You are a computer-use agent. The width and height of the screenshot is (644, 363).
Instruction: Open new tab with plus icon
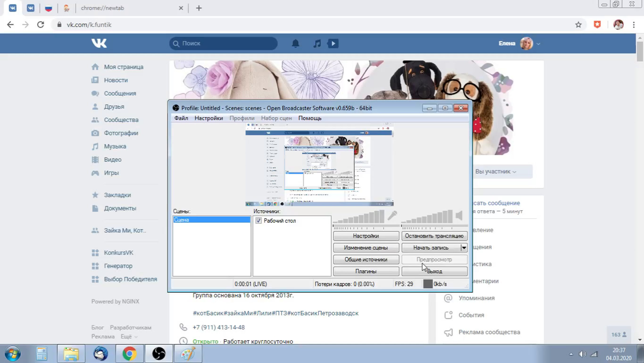(x=199, y=8)
